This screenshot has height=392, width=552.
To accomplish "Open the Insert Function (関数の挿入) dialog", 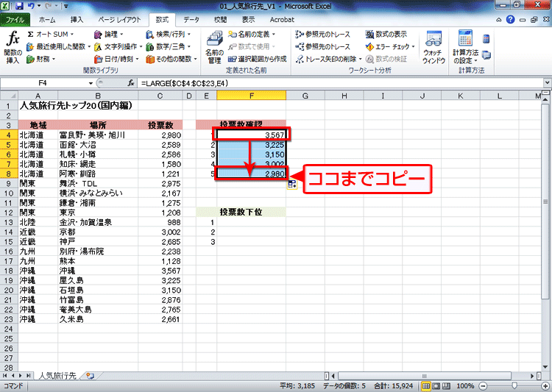I will point(13,48).
